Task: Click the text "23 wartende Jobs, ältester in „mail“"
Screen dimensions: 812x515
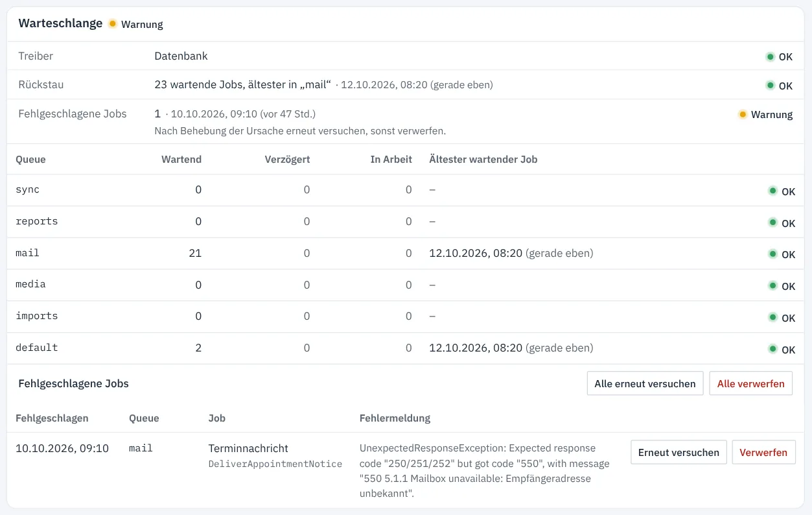Action: 242,84
